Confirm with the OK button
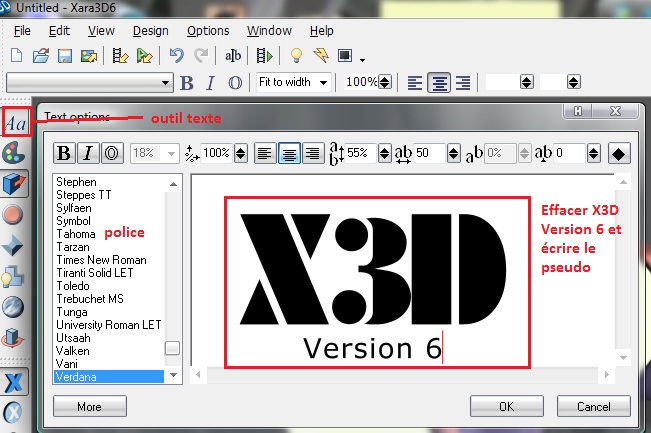This screenshot has width=651, height=433. (x=507, y=406)
